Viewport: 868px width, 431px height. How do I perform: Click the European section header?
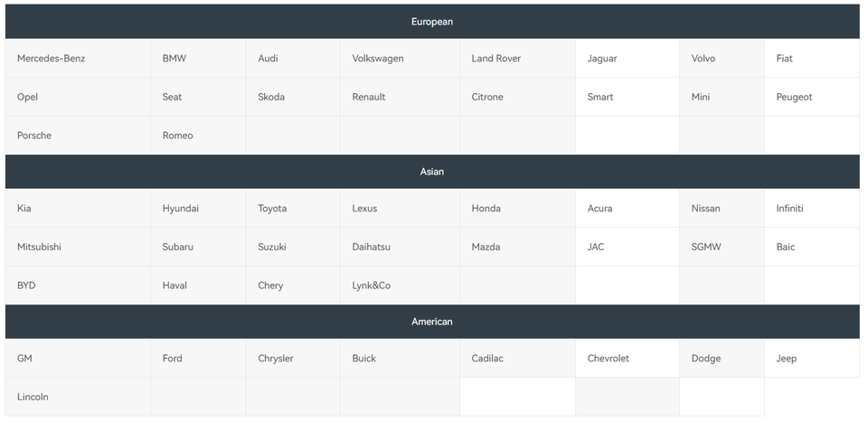coord(432,22)
